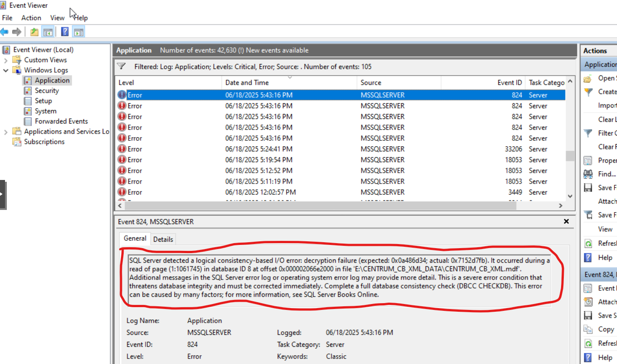The image size is (617, 364).
Task: Sort by the Source column header
Action: click(399, 83)
